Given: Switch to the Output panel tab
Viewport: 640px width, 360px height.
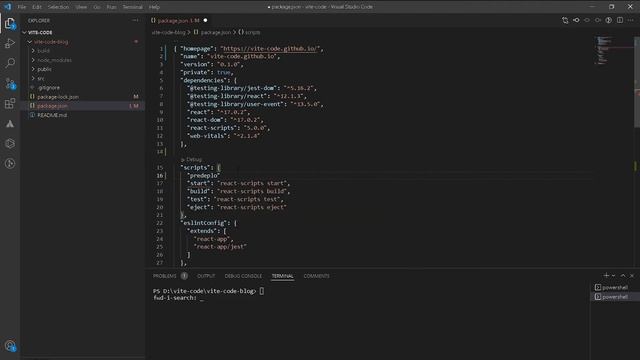Looking at the screenshot, I should (x=206, y=276).
